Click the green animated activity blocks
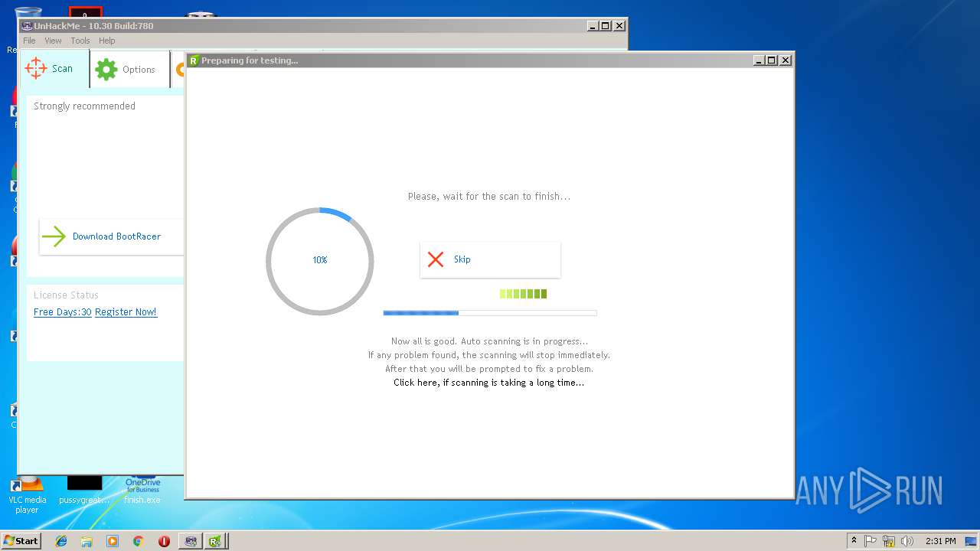Viewport: 980px width, 551px height. [523, 294]
